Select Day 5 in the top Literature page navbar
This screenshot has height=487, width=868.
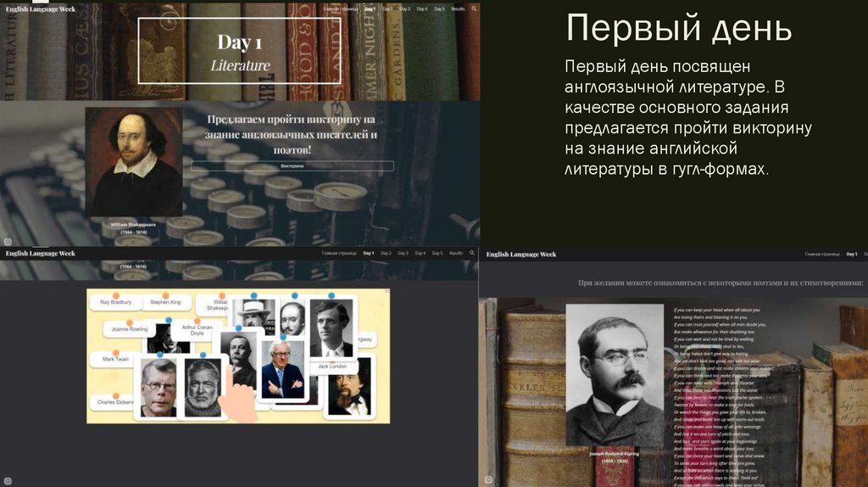[x=439, y=8]
